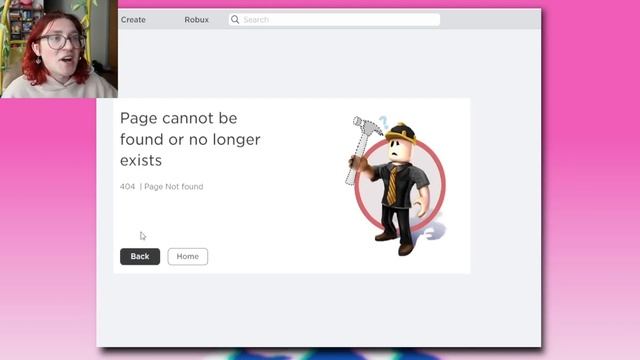The width and height of the screenshot is (640, 360).
Task: Click the webcam video overlay
Action: pyautogui.click(x=59, y=49)
